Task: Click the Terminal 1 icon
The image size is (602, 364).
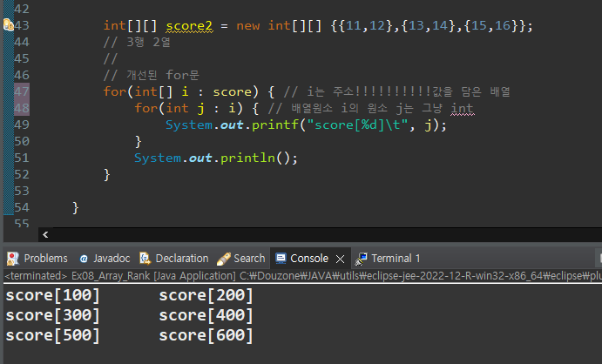Action: pos(361,259)
